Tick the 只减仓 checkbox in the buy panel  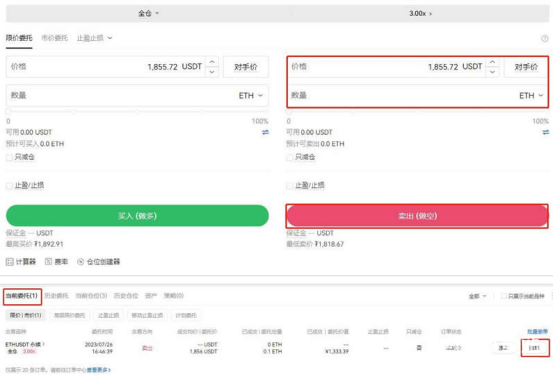[10, 158]
